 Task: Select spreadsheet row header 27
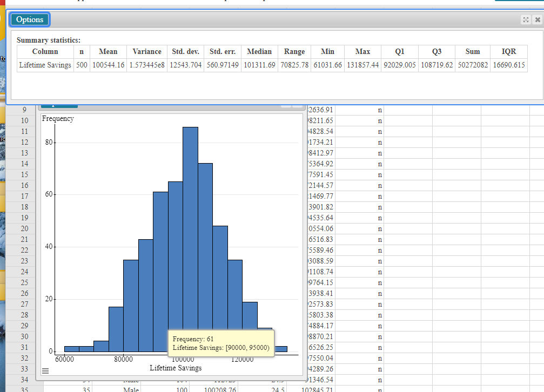tap(24, 304)
